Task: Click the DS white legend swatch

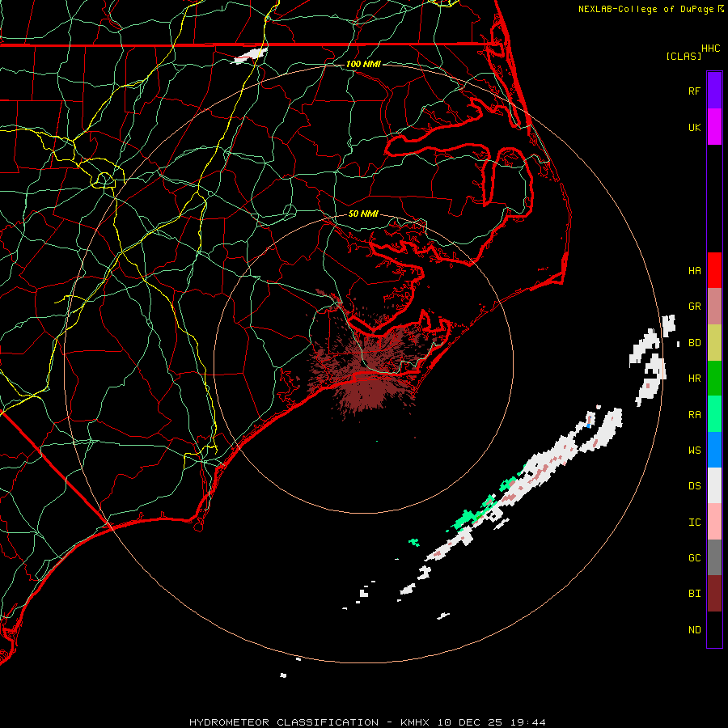Action: 714,485
